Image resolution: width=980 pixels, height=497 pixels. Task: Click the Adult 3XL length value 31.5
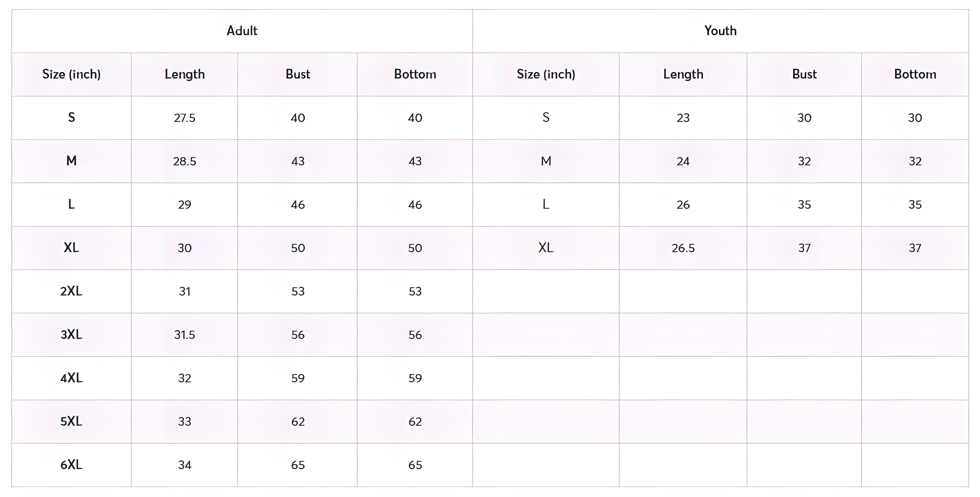coord(185,335)
